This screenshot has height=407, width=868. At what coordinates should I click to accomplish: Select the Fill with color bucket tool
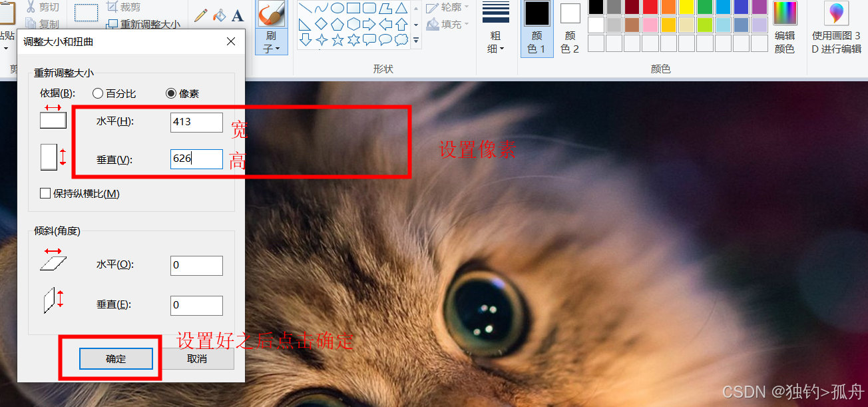[218, 15]
